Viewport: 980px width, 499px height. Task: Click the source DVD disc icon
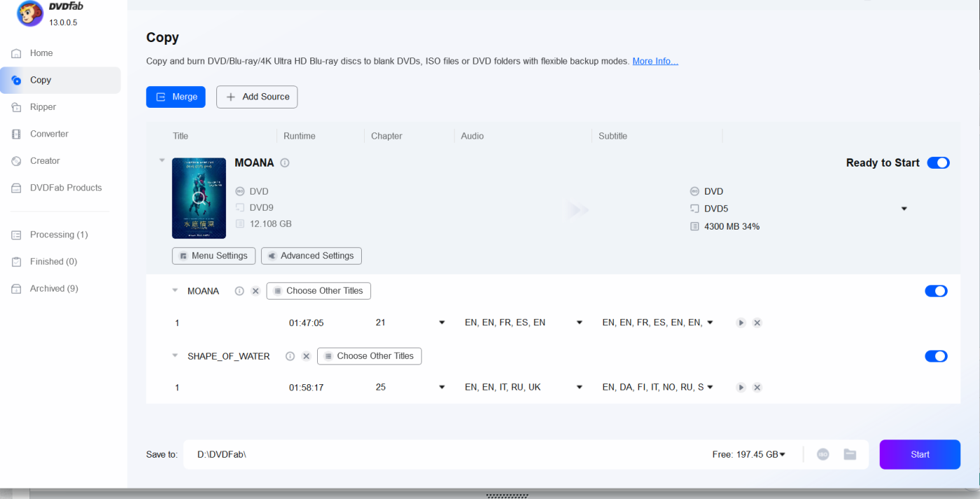tap(240, 191)
